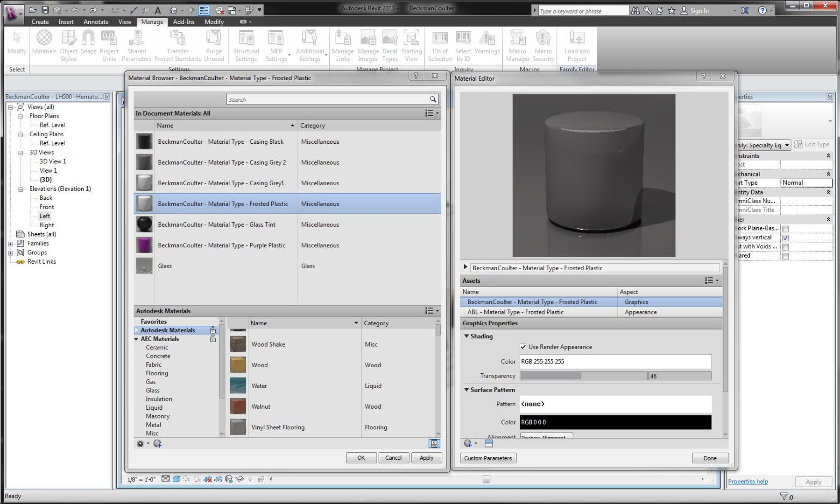840x504 pixels.
Task: Click the Shared Parameters ribbon icon
Action: click(136, 45)
